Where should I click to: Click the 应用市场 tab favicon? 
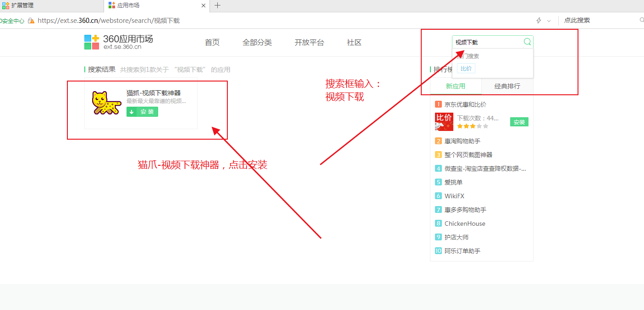click(x=112, y=5)
